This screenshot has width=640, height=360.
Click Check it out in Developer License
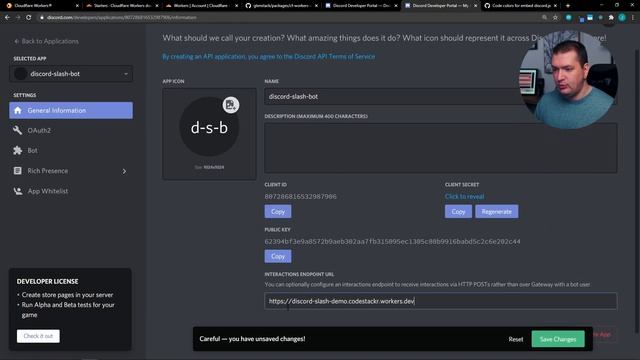(x=38, y=336)
